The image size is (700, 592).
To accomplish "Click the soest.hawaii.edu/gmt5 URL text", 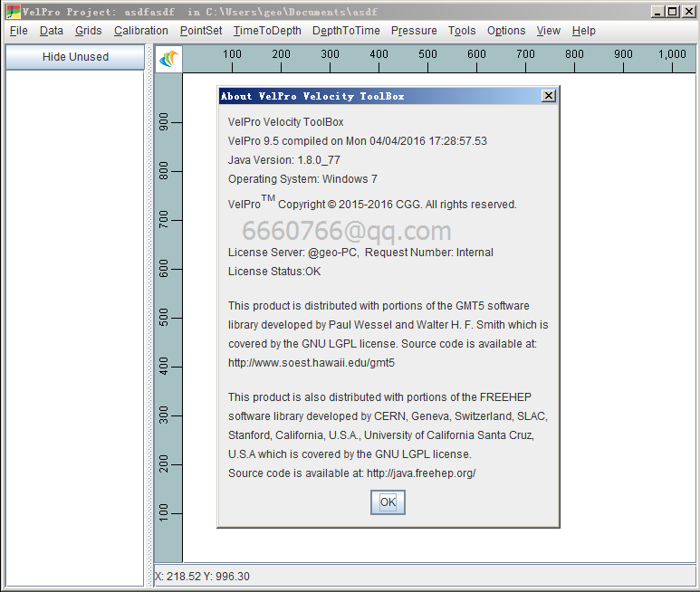I will coord(312,363).
